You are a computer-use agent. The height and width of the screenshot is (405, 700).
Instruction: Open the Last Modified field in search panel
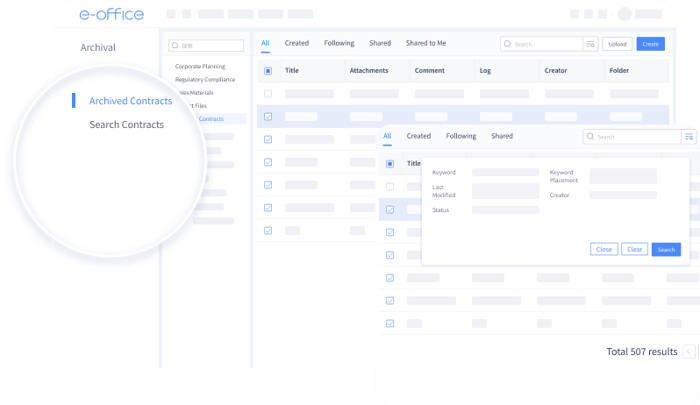click(505, 191)
